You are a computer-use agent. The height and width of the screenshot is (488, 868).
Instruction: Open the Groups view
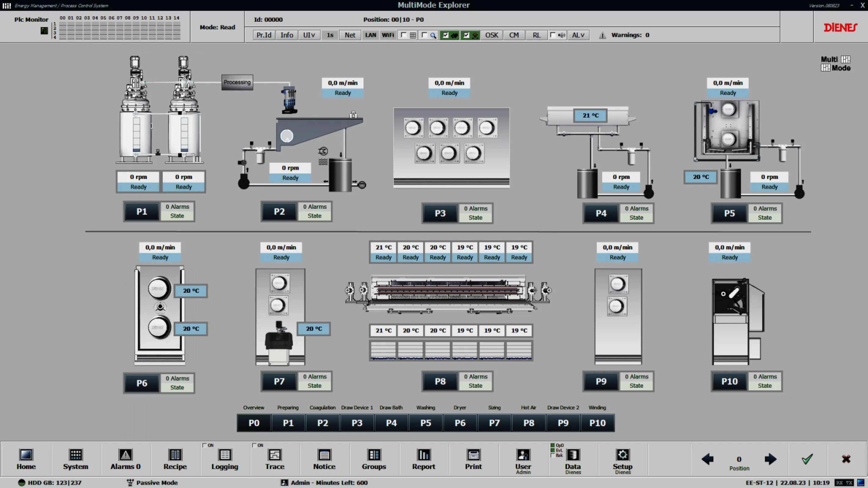[x=374, y=460]
